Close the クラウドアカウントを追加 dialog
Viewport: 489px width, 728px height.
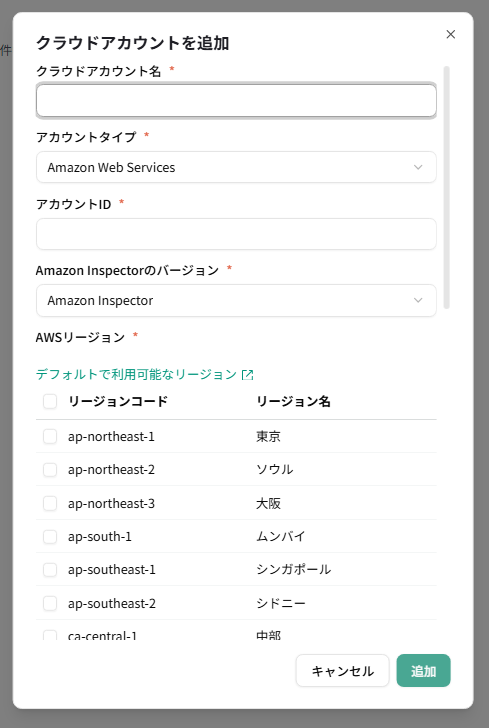(450, 34)
